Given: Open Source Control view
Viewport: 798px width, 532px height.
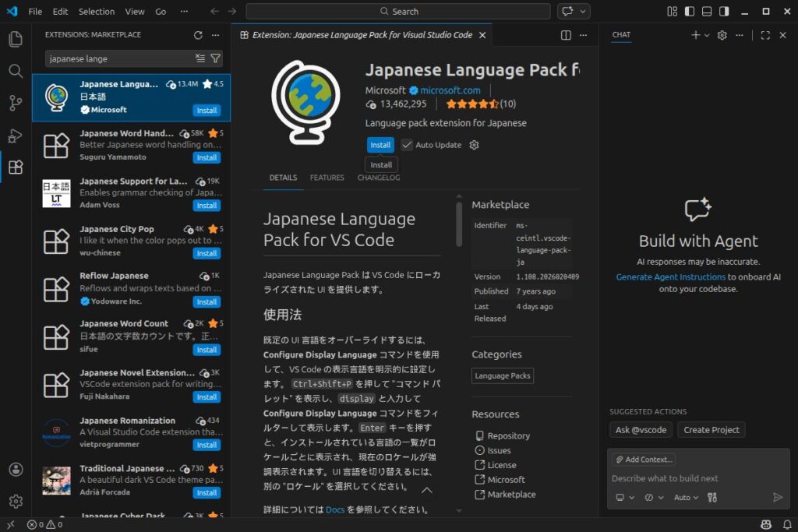Looking at the screenshot, I should pos(16,103).
